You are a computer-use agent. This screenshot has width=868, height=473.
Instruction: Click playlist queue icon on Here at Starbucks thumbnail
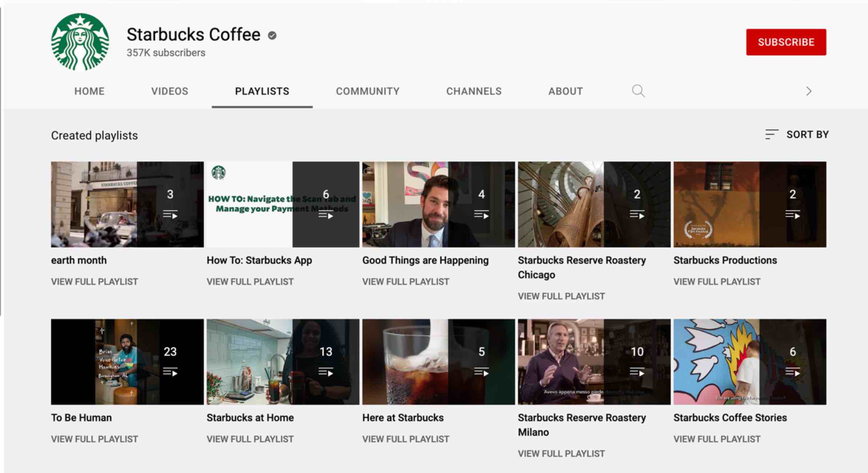(x=481, y=372)
